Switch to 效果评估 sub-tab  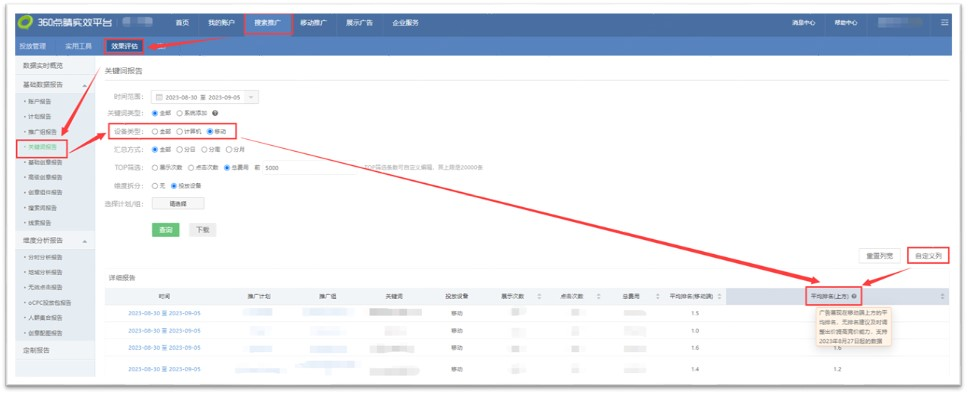click(124, 46)
